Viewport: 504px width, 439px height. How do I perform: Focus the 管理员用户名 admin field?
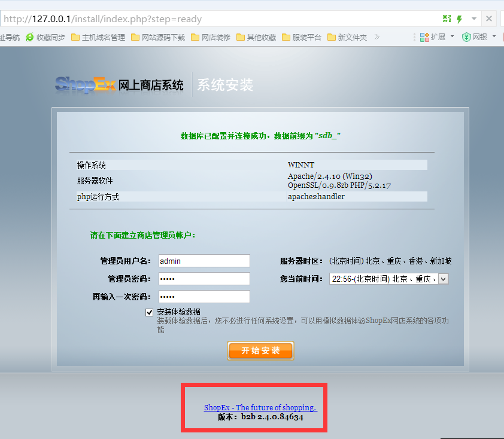coord(204,261)
